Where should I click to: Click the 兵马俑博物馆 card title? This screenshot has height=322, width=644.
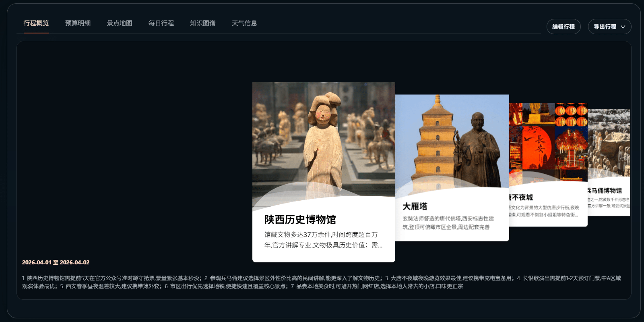[605, 191]
